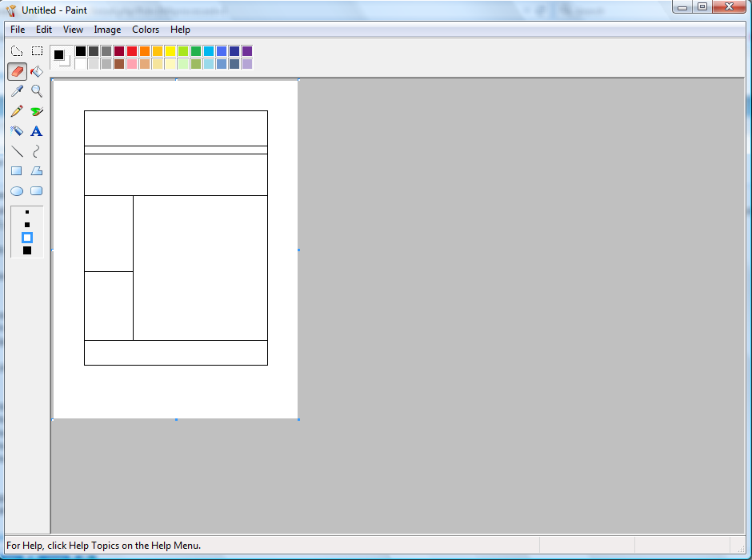
Task: Open the Image menu
Action: tap(107, 30)
